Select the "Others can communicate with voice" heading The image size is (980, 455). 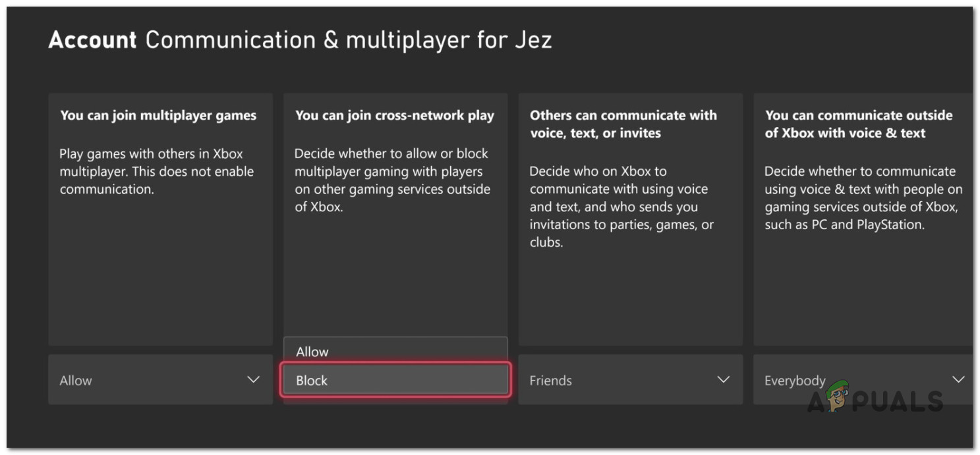(x=623, y=124)
